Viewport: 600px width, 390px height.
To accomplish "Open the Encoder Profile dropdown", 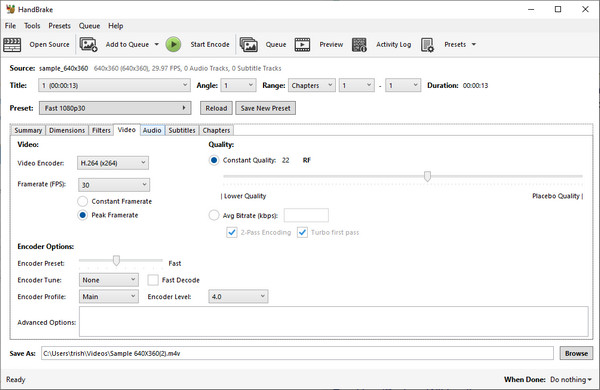I will 109,297.
